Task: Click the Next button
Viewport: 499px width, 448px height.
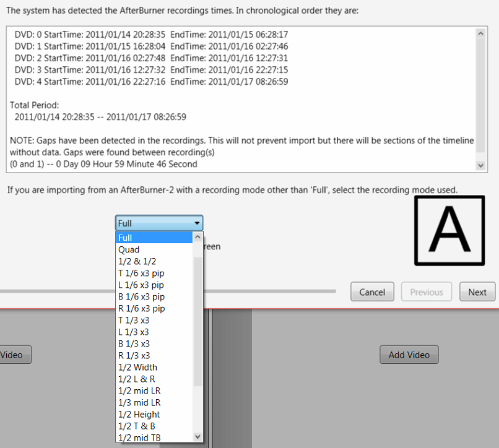Action: (x=477, y=292)
